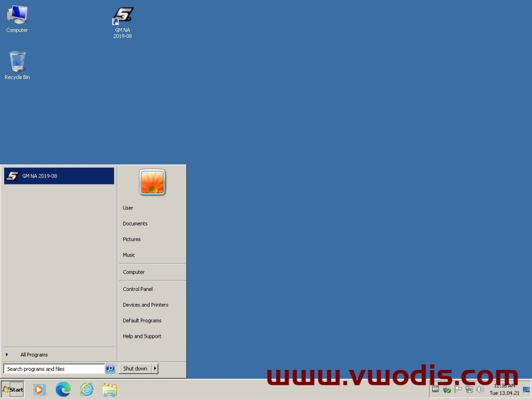Click the Search programs and files field
This screenshot has height=399, width=532.
54,369
